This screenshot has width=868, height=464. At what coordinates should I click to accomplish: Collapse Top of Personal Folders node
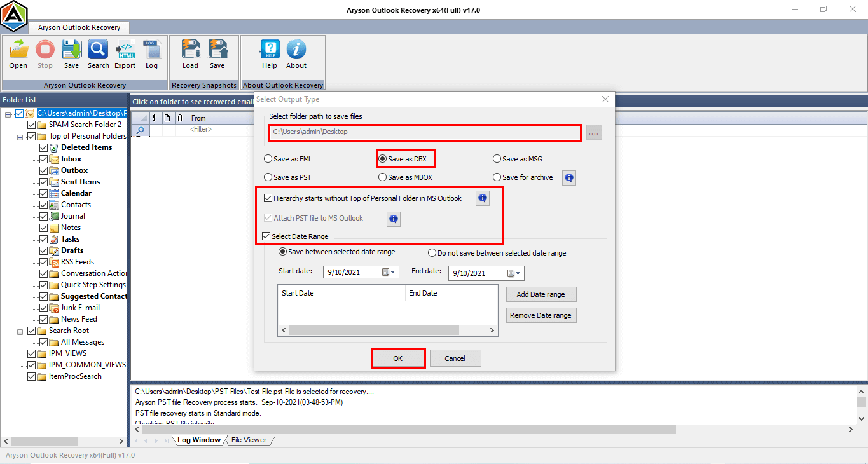click(20, 136)
